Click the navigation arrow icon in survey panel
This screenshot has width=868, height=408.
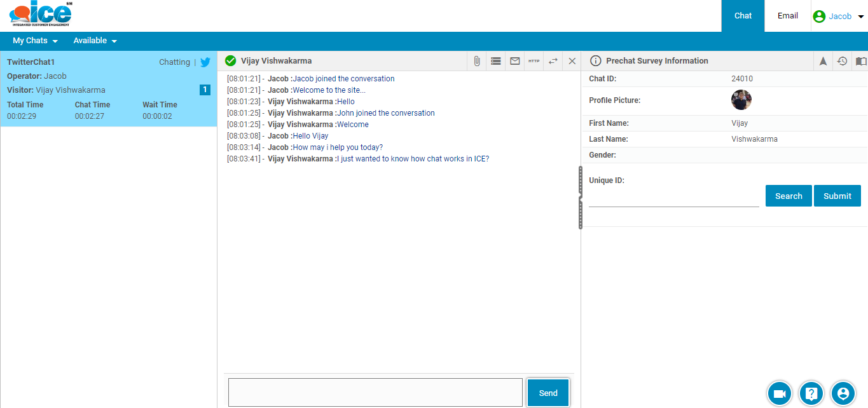[823, 61]
